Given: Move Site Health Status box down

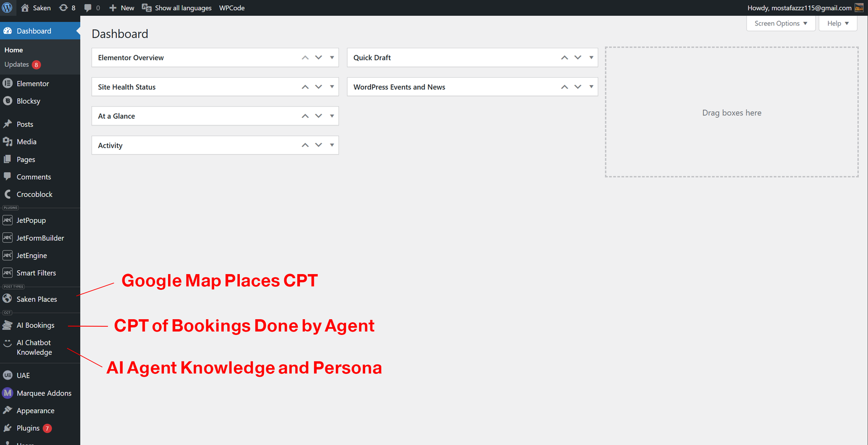Looking at the screenshot, I should point(318,87).
